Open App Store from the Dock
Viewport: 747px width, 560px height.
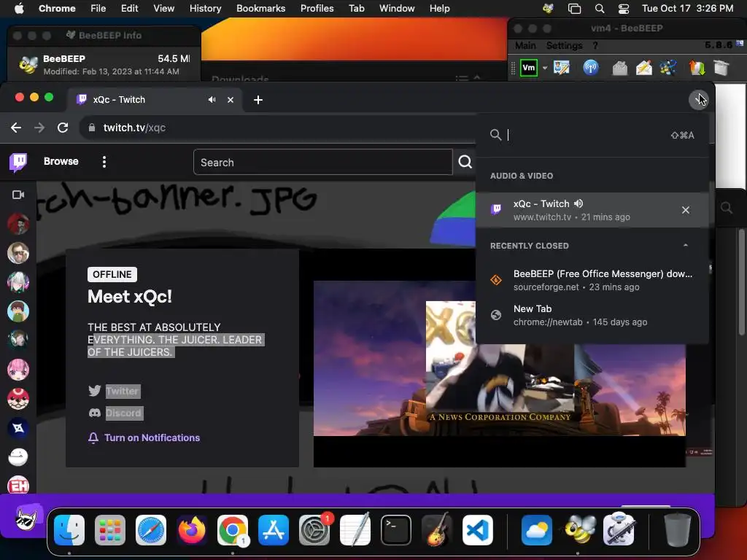(x=274, y=530)
